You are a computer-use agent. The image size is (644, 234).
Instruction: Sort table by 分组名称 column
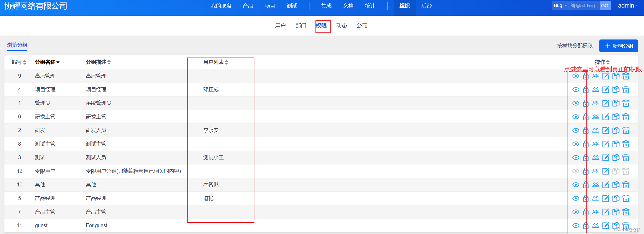tap(47, 62)
